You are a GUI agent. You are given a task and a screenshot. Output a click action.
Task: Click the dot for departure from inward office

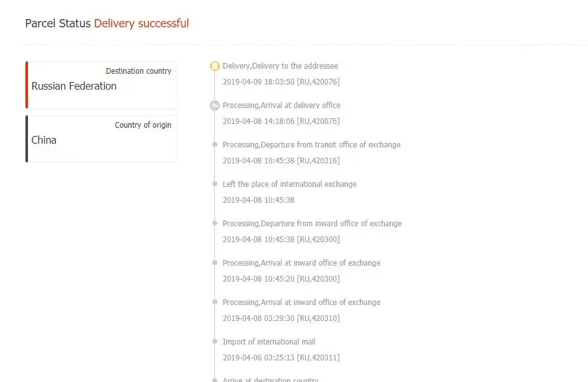point(215,224)
